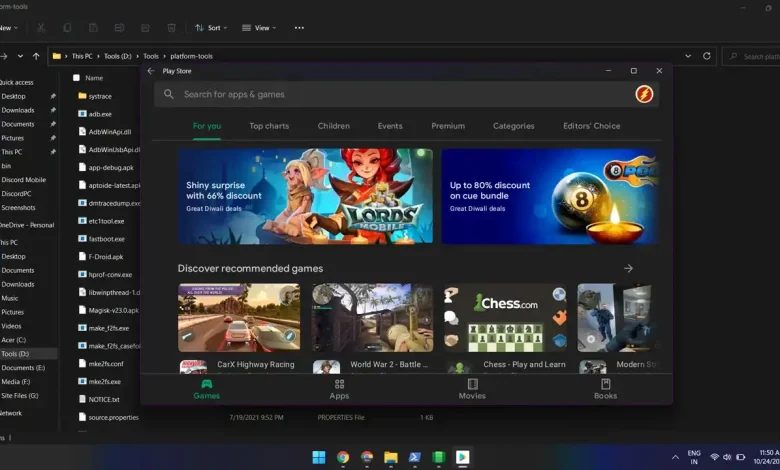Open World War 2 game screenshot card

click(x=372, y=318)
